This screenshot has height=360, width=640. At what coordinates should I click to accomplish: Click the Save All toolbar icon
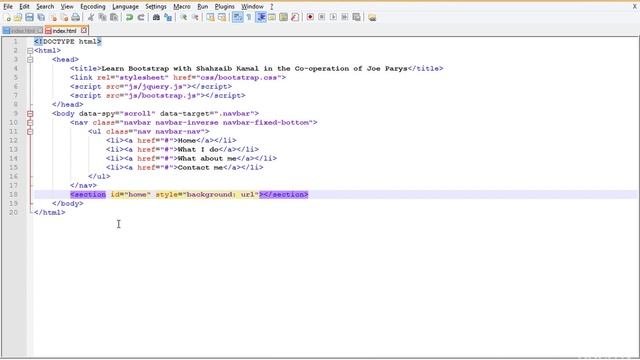click(x=41, y=17)
